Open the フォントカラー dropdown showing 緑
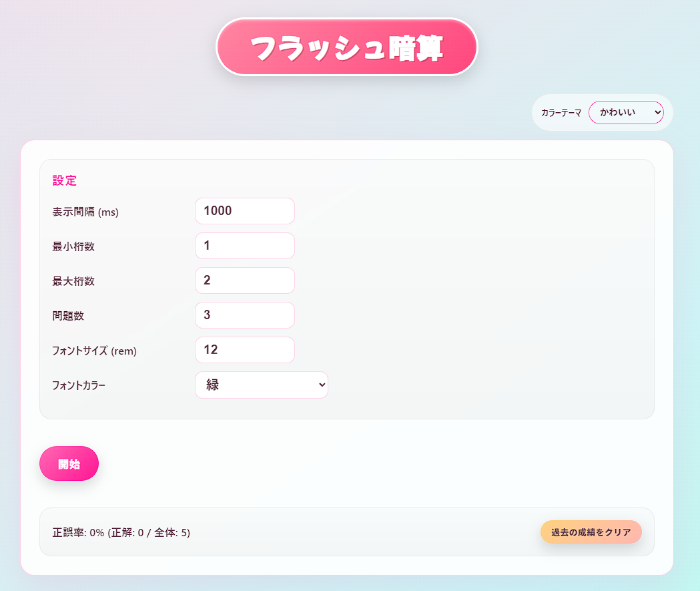Viewport: 700px width, 591px height. coord(262,385)
